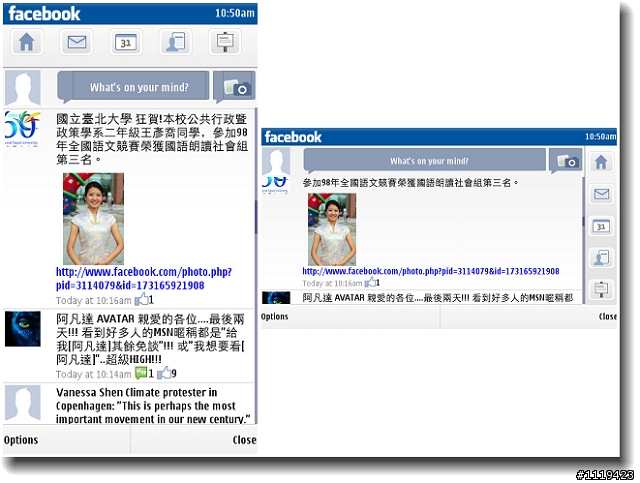Open Vanessa Shen Climate protester post
The height and width of the screenshot is (483, 640).
pos(153,405)
